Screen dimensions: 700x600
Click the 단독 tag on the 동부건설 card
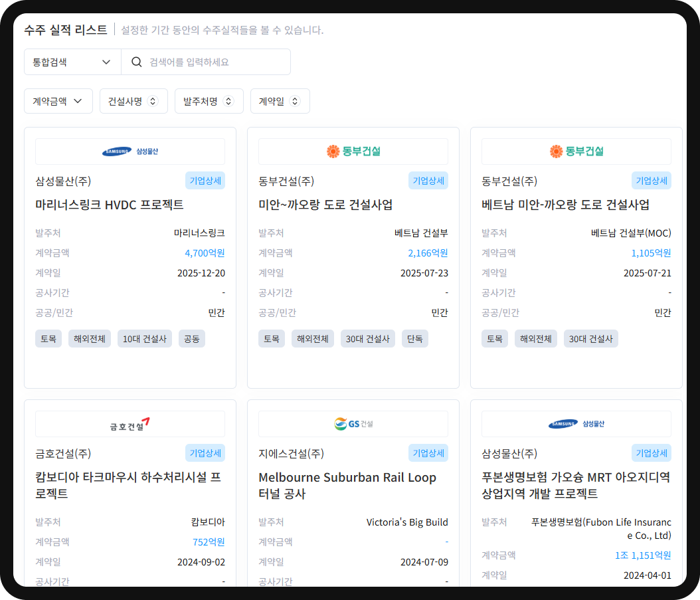[x=415, y=339]
